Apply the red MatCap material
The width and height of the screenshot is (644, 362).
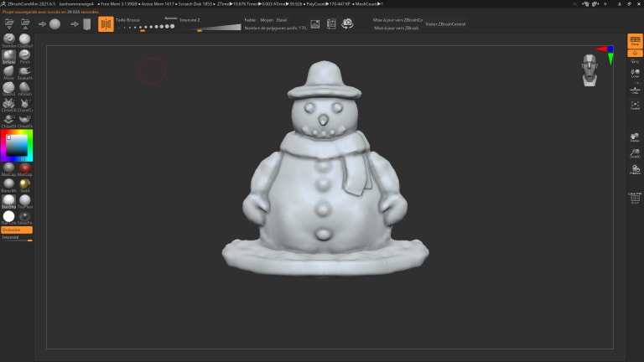coord(24,168)
